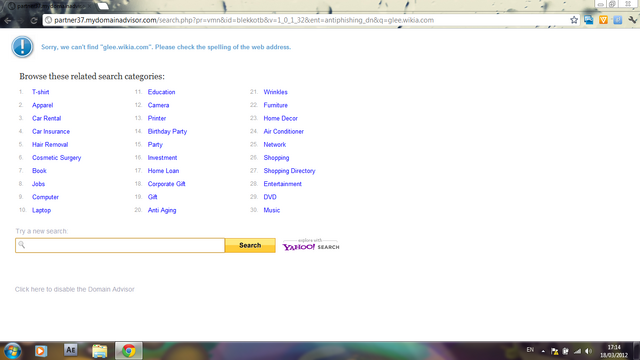The height and width of the screenshot is (360, 640).
Task: Click the Gift link, item 19
Action: coord(152,197)
